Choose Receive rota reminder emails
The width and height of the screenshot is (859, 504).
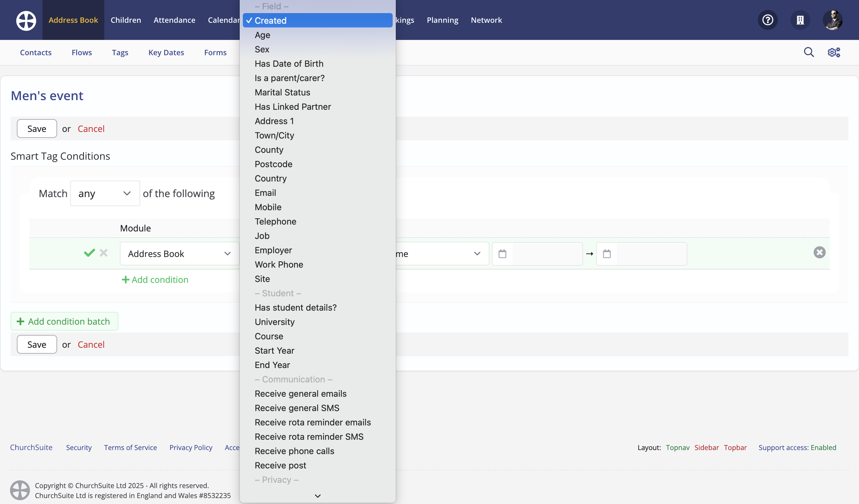point(318,422)
